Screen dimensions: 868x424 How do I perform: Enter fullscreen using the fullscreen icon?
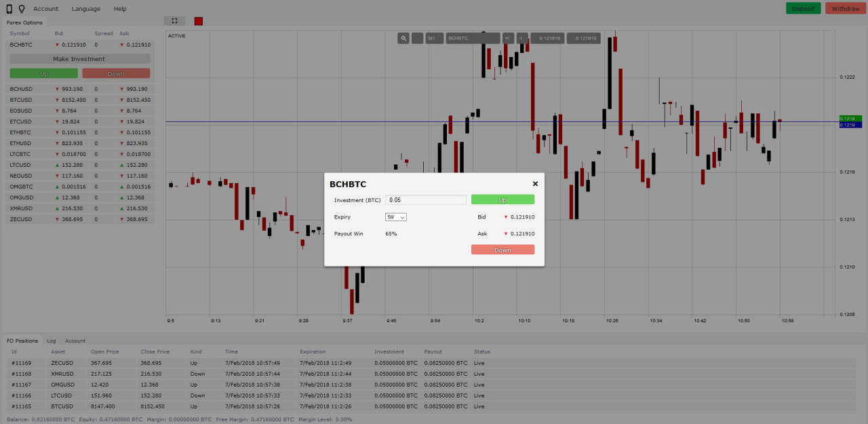point(174,20)
